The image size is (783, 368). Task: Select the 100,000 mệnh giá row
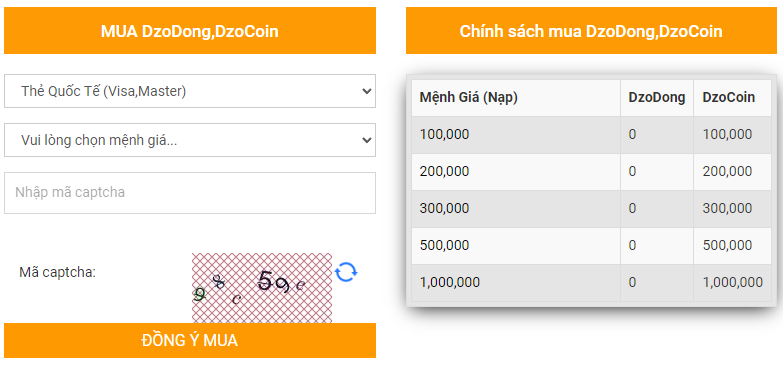(x=591, y=135)
